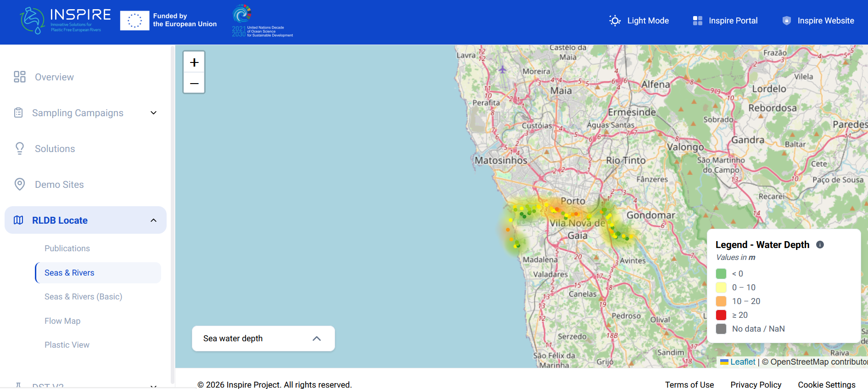Open the Leaflet attribution link

pyautogui.click(x=738, y=362)
